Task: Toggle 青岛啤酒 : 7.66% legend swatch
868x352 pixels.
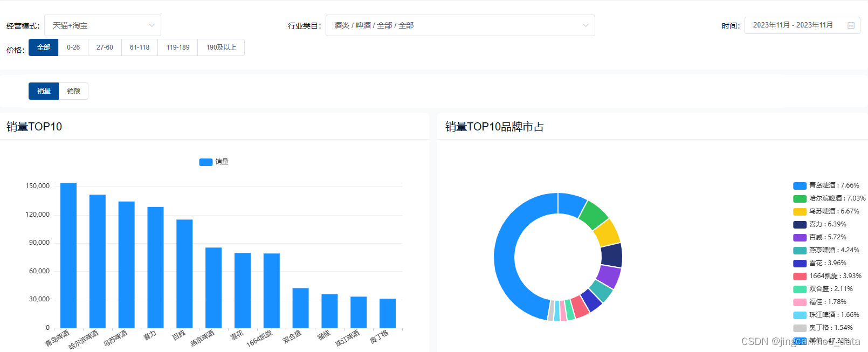Action: (800, 186)
